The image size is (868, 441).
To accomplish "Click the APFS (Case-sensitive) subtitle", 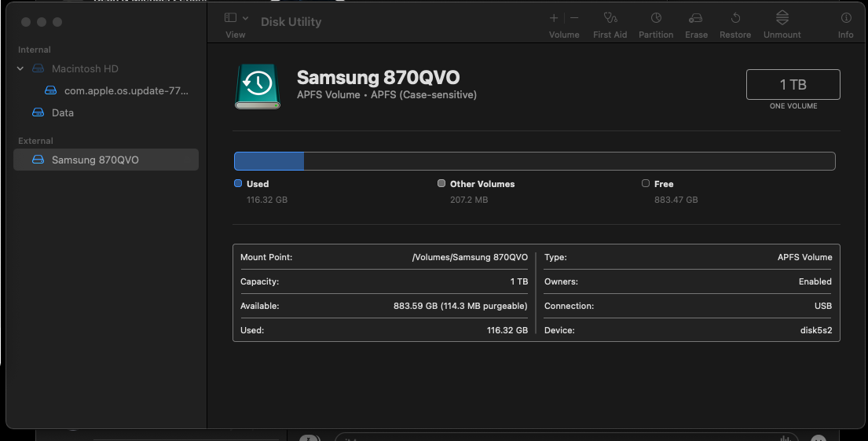I will coord(423,95).
